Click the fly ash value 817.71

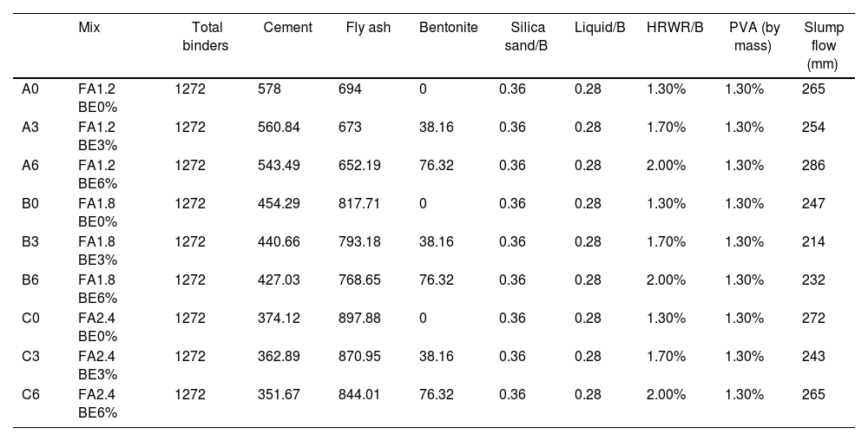coord(359,203)
